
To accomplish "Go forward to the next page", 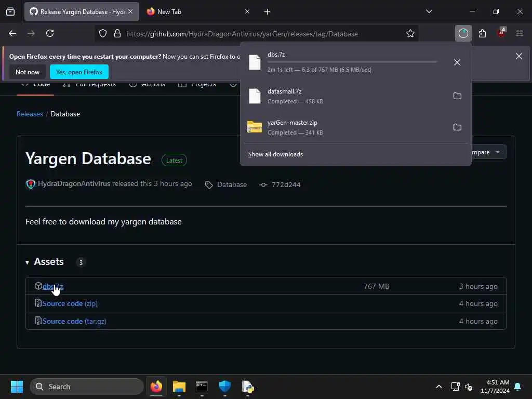I will click(x=31, y=34).
